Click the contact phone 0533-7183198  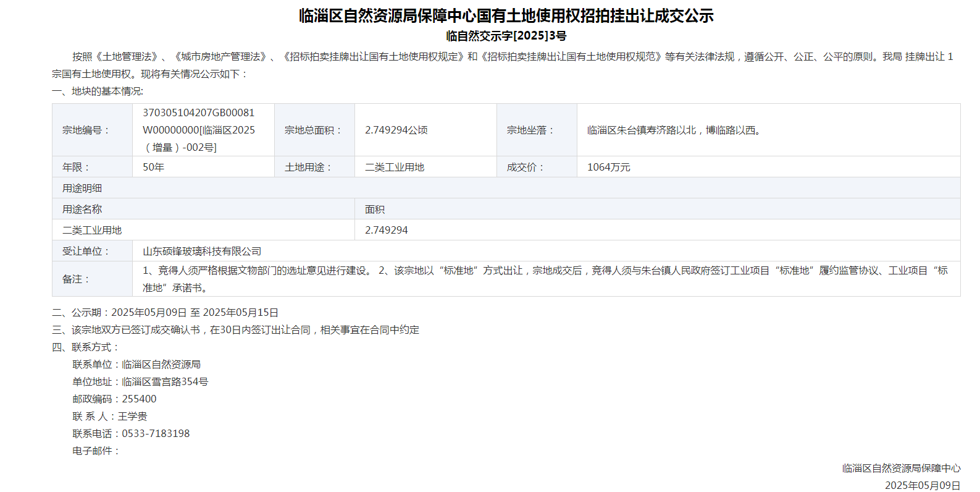click(156, 434)
